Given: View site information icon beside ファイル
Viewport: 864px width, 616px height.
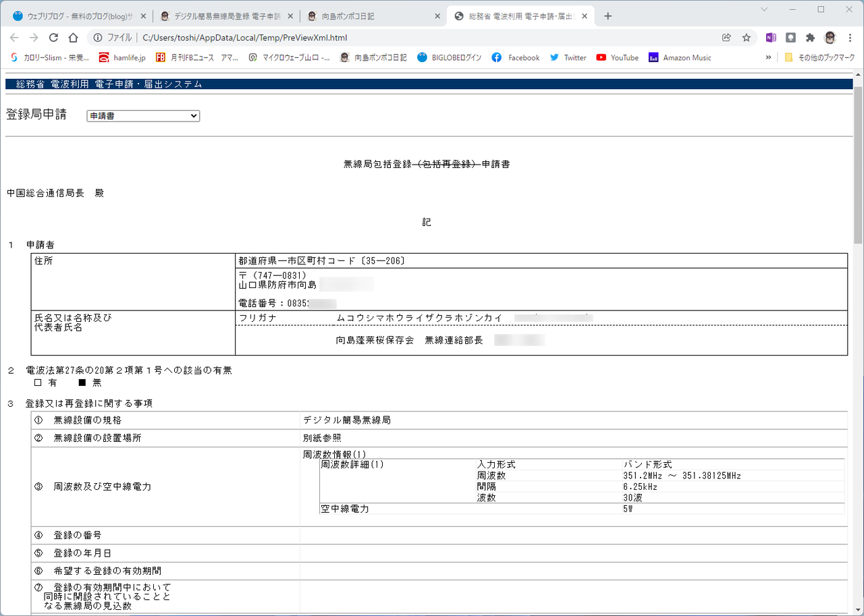Looking at the screenshot, I should 98,38.
